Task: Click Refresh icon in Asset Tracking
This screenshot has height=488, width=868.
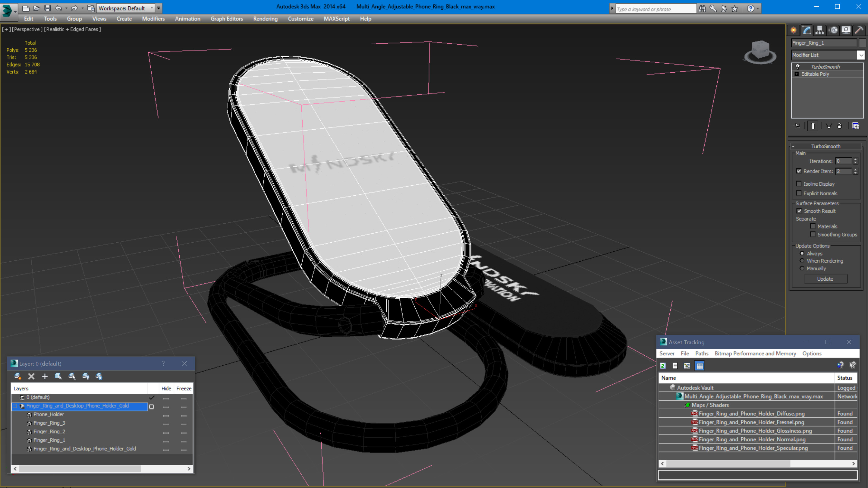Action: (x=663, y=366)
